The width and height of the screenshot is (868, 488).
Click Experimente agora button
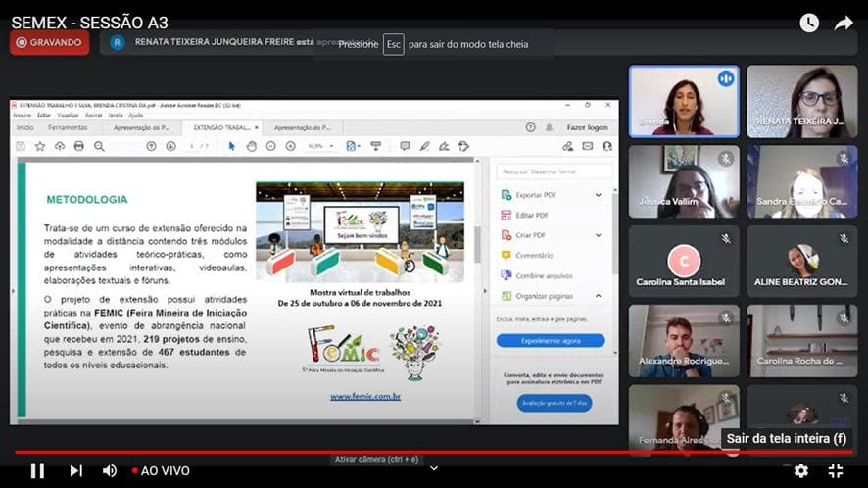click(x=551, y=341)
